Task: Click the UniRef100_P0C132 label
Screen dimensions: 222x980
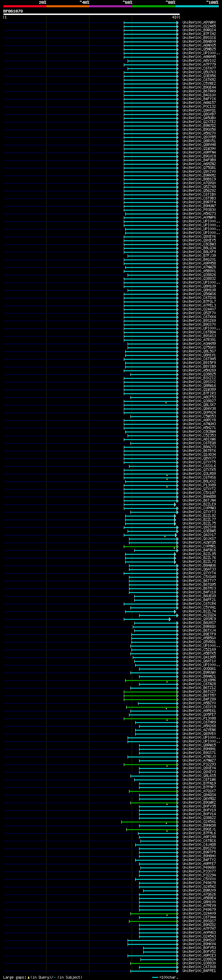Action: (x=199, y=106)
